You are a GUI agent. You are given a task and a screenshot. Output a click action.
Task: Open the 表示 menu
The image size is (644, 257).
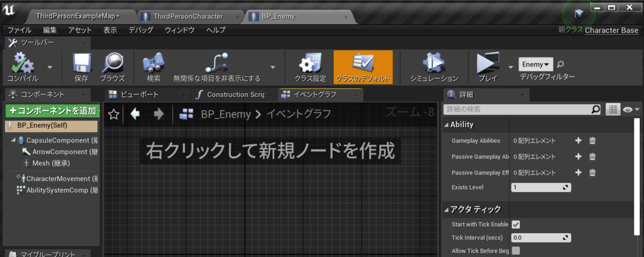(x=110, y=30)
